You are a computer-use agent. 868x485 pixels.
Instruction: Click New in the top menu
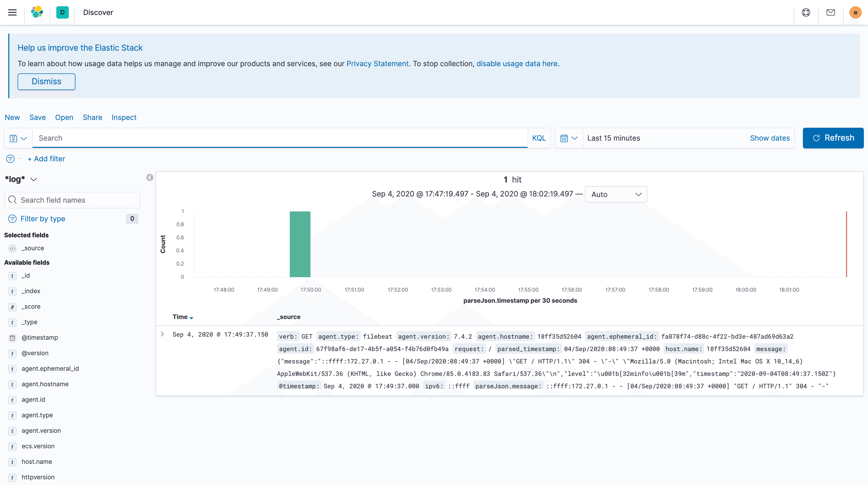[x=12, y=117]
